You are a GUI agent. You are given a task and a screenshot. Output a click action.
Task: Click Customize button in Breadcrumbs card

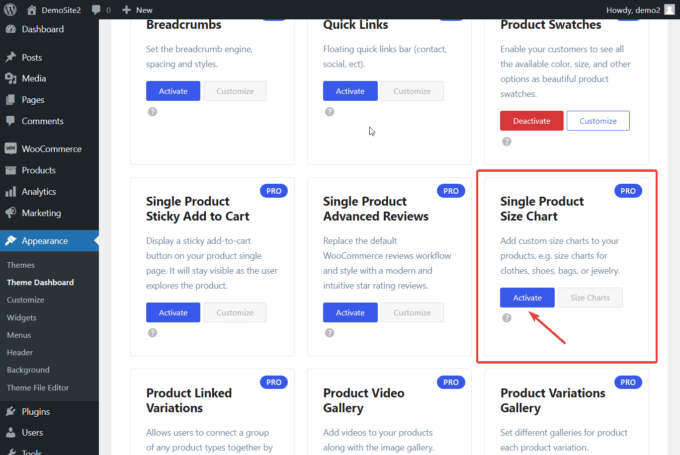(235, 91)
